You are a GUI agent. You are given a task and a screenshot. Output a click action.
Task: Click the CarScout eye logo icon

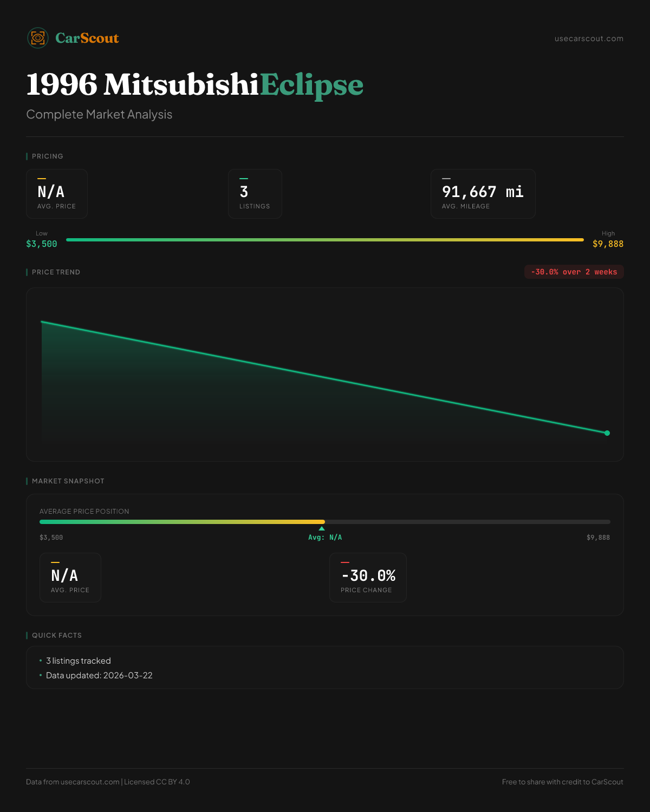click(x=38, y=38)
